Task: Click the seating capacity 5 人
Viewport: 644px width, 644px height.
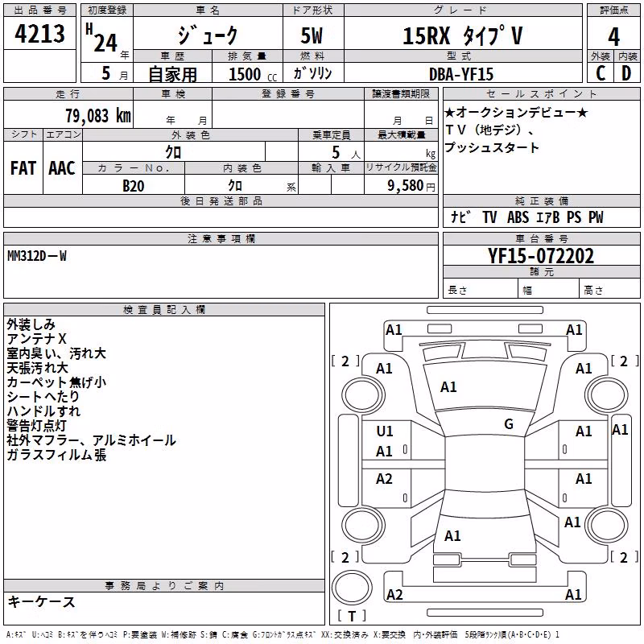Action: 346,153
